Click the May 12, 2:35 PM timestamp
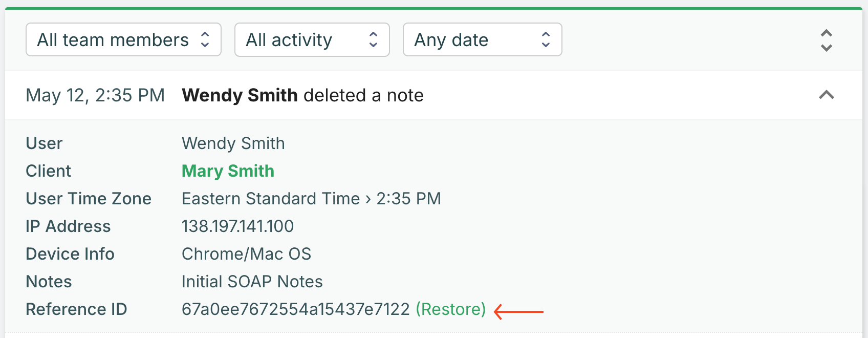 tap(95, 95)
